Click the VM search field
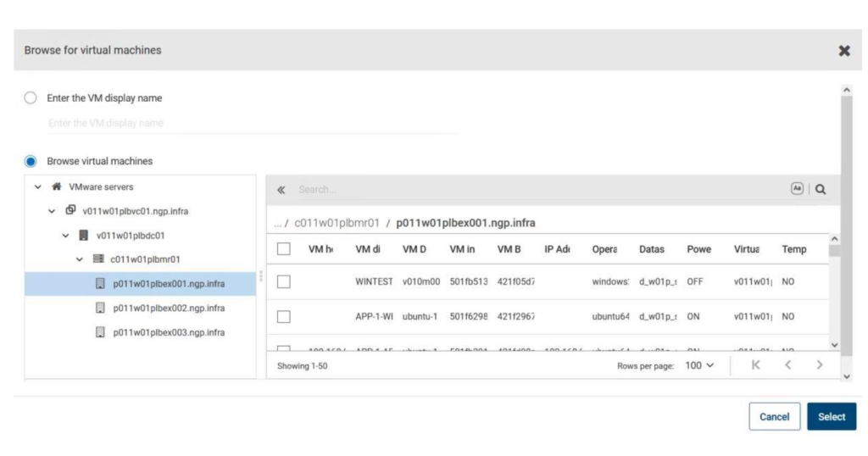The height and width of the screenshot is (456, 868). tap(540, 189)
